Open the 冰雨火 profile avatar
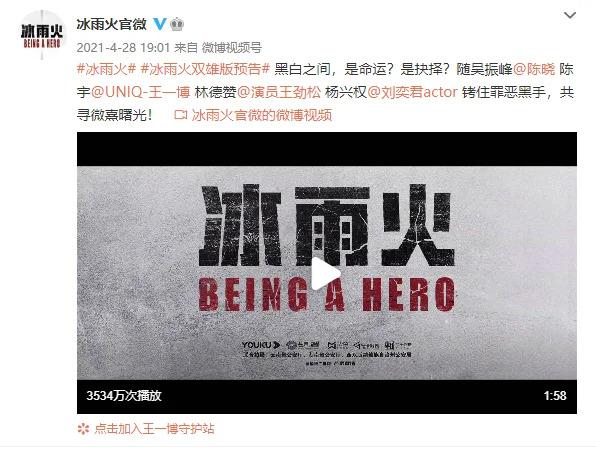 click(42, 35)
